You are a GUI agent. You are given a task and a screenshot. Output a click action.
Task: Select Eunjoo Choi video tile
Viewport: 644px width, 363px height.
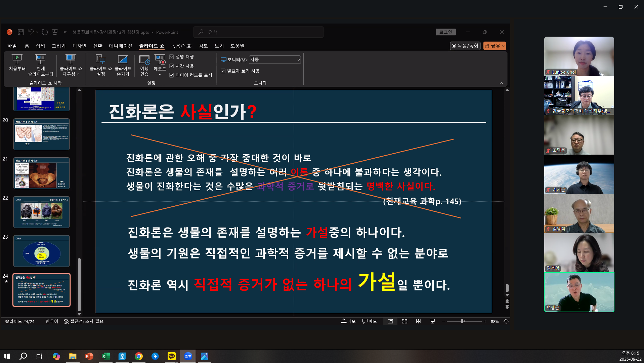579,56
